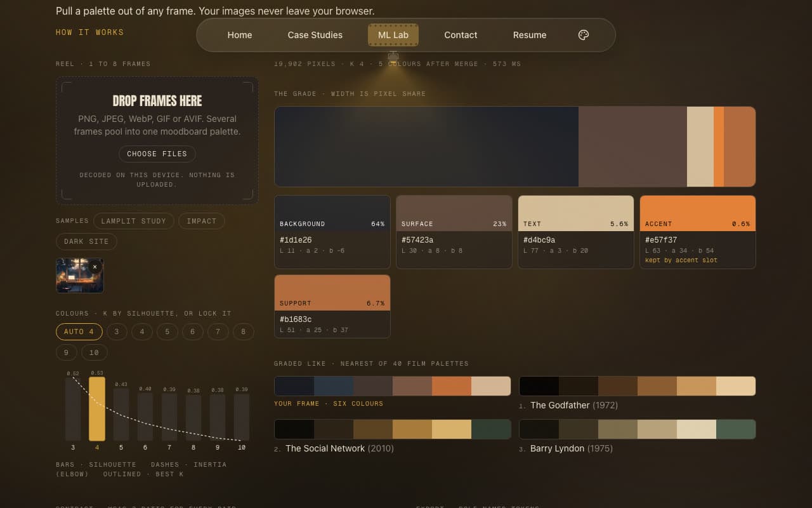Choose the Accent orange swatch card
Viewport: 812px width, 508px height.
[x=698, y=232]
